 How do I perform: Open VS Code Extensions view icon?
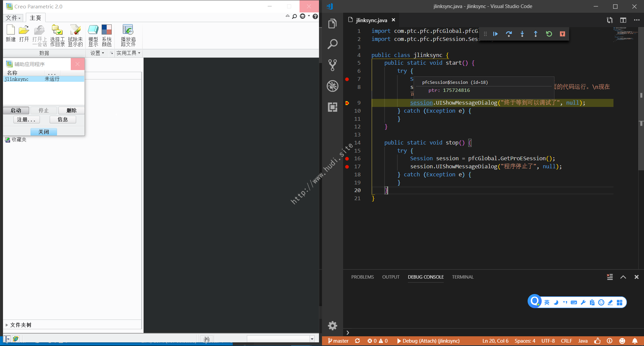[332, 107]
